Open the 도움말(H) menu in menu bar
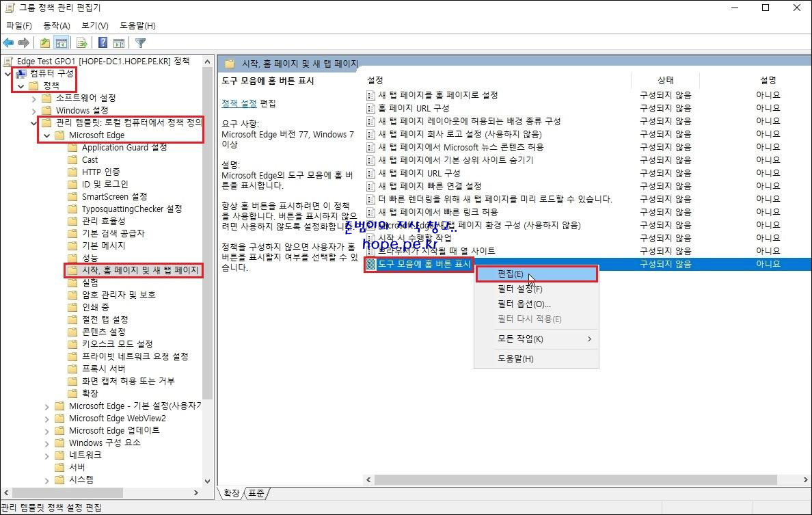 click(x=138, y=25)
